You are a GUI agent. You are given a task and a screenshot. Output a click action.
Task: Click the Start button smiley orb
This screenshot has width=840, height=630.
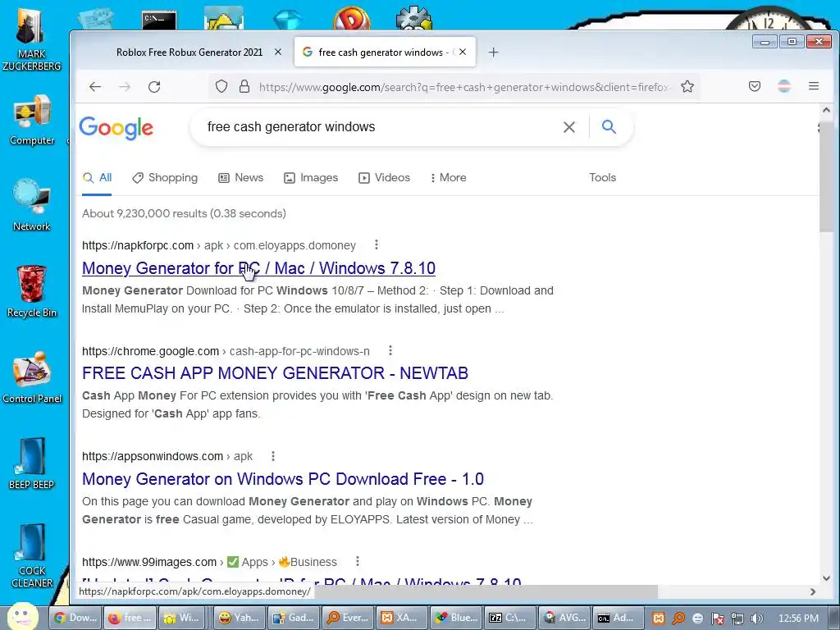pos(22,617)
